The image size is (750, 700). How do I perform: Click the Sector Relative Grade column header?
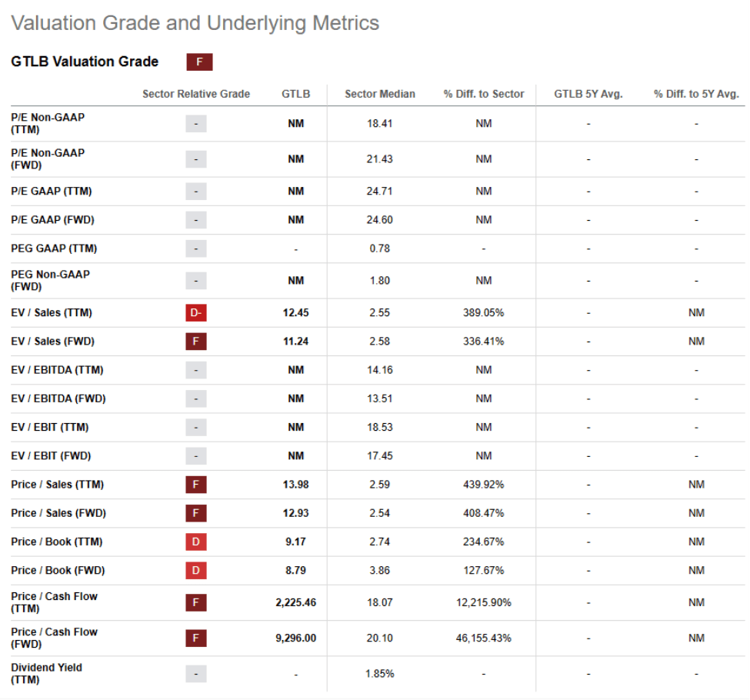196,95
